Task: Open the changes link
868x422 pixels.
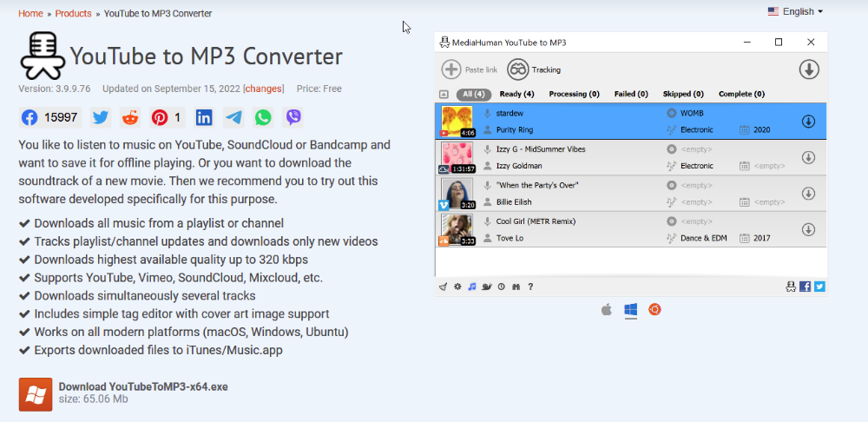Action: point(264,89)
